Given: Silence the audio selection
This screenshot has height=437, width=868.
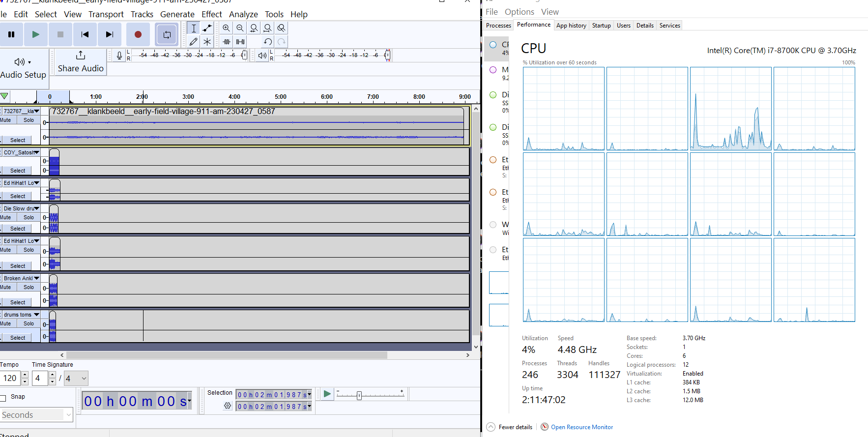Looking at the screenshot, I should tap(240, 42).
